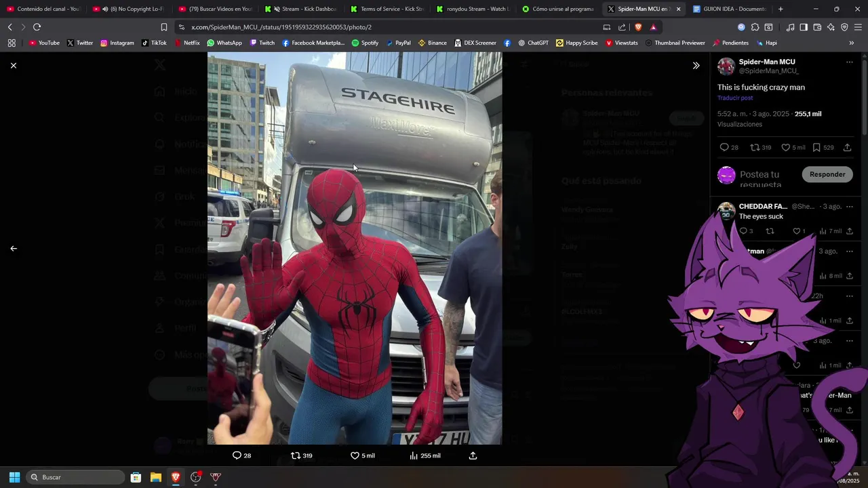Open File Explorer from taskbar
868x488 pixels.
155,477
